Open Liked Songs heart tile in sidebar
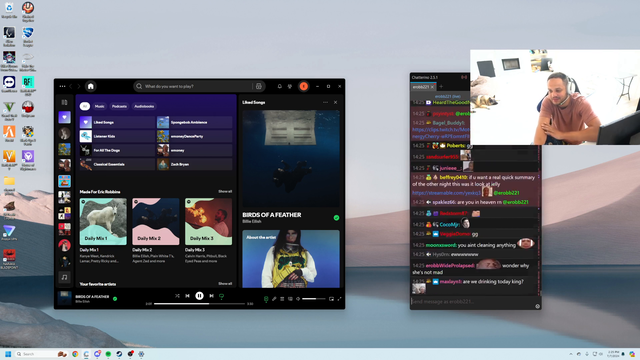 [x=64, y=117]
